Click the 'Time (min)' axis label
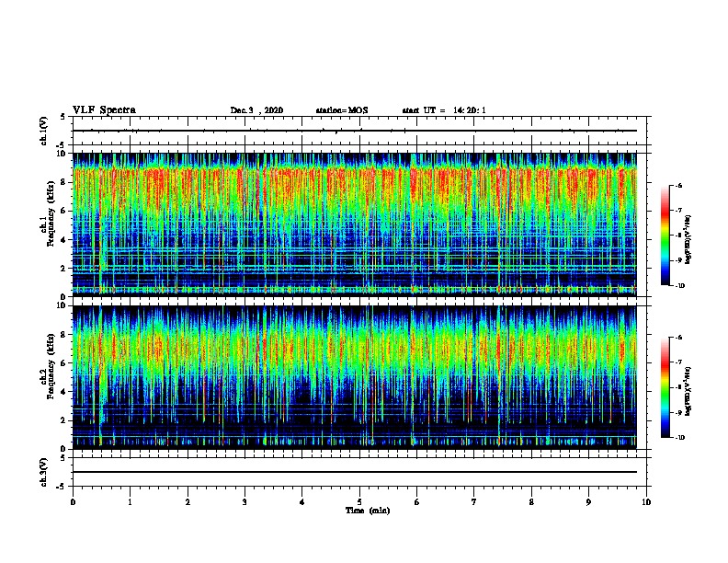The image size is (728, 563). tap(368, 511)
